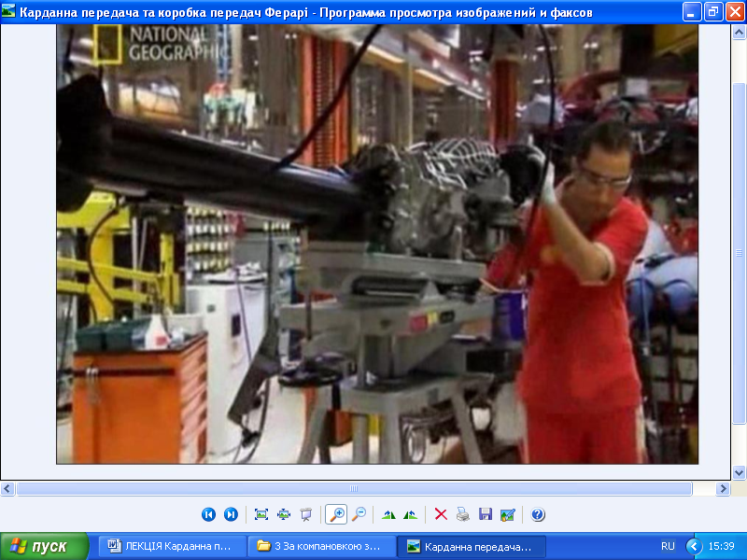Delete the image with red X
The width and height of the screenshot is (747, 560).
pos(441,514)
